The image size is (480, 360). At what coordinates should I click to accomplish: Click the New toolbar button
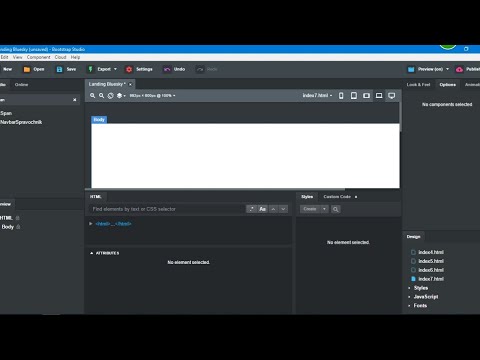pyautogui.click(x=7, y=69)
